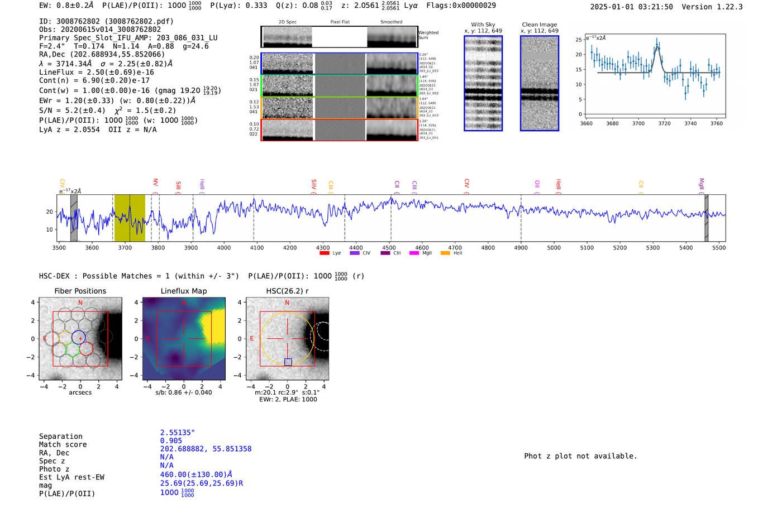Click the red Lyα legend swatch
Viewport: 782px width, 532px height.
(x=325, y=253)
